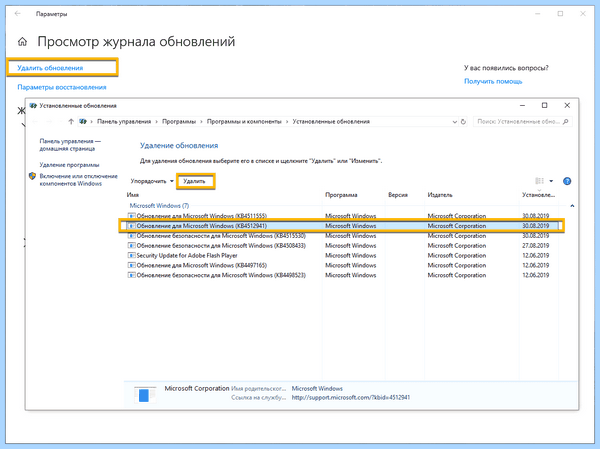Expand the address bar history dropdown

[455, 122]
